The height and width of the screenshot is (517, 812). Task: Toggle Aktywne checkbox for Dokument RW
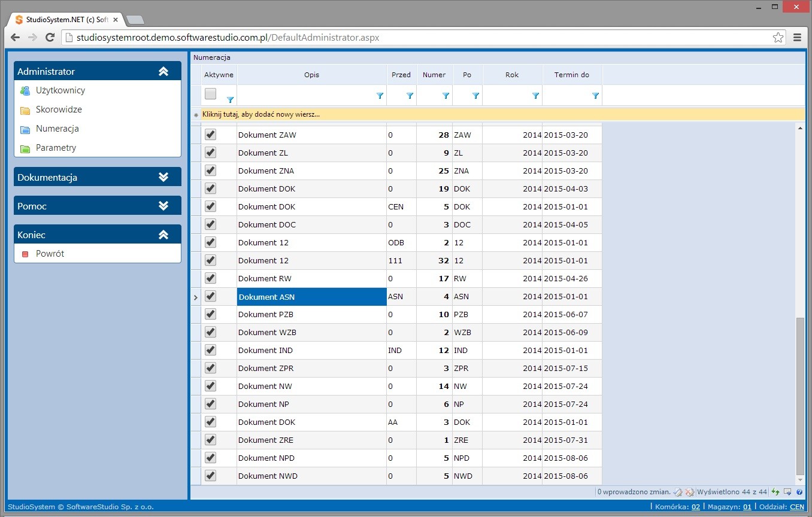point(210,278)
